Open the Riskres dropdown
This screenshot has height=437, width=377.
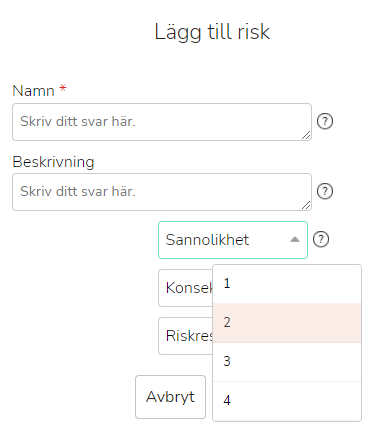(x=186, y=336)
